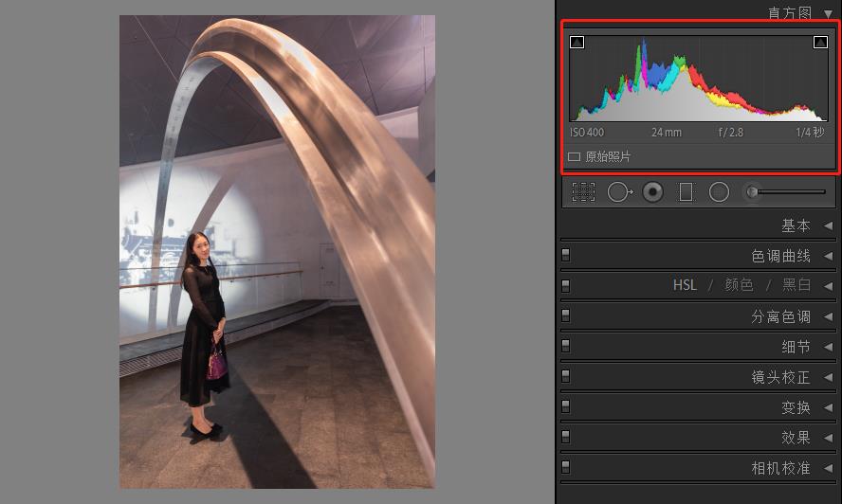
Task: Select the Spot Removal tool
Action: click(x=619, y=192)
